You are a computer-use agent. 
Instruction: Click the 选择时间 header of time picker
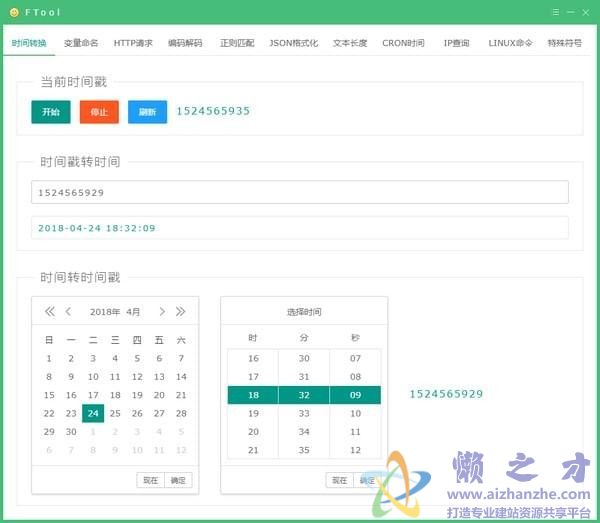(x=304, y=312)
